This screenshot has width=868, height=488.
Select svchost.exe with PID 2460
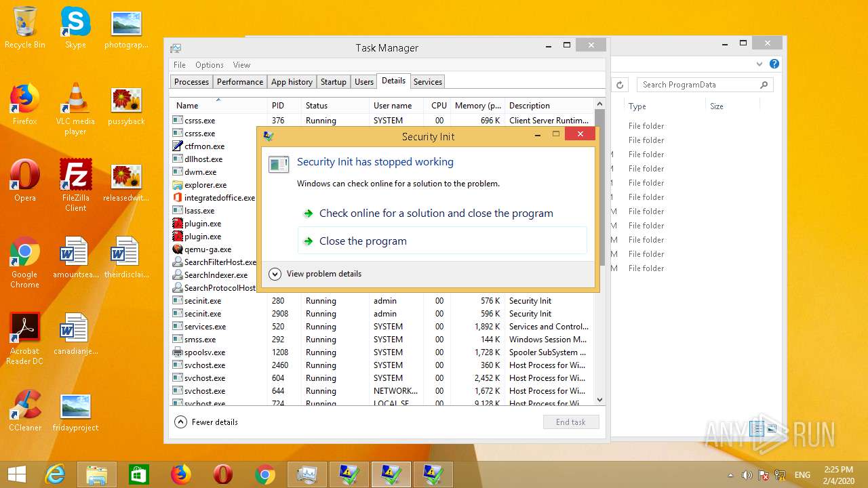click(x=382, y=365)
